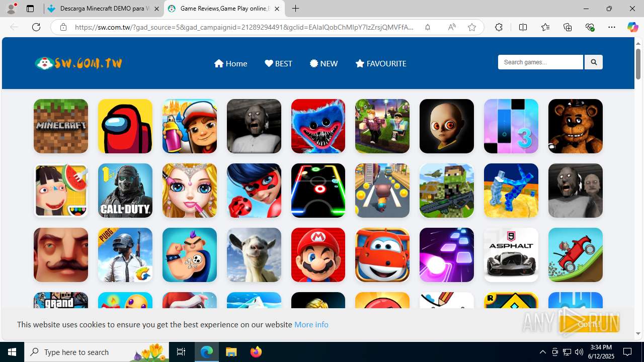Open the princess makeup game icon
Viewport: 644px width, 362px height.
[x=190, y=191]
